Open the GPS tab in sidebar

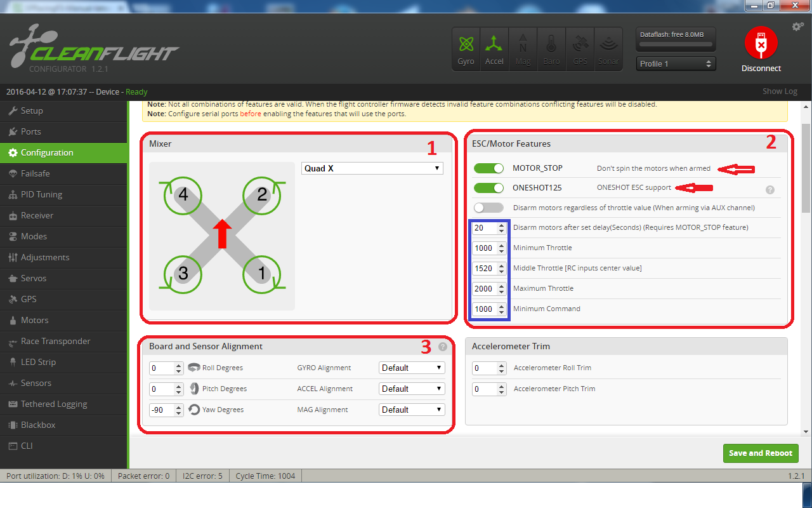click(x=63, y=299)
